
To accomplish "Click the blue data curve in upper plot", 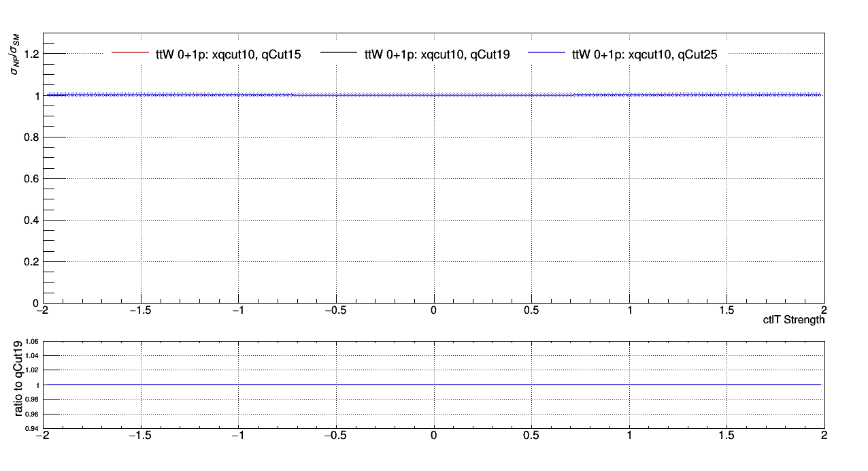I will pyautogui.click(x=433, y=95).
